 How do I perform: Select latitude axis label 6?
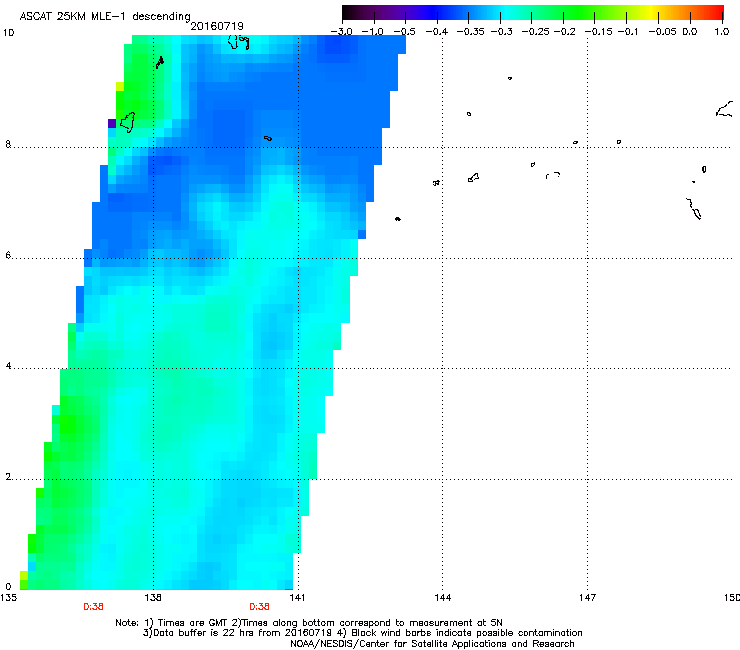[8, 255]
